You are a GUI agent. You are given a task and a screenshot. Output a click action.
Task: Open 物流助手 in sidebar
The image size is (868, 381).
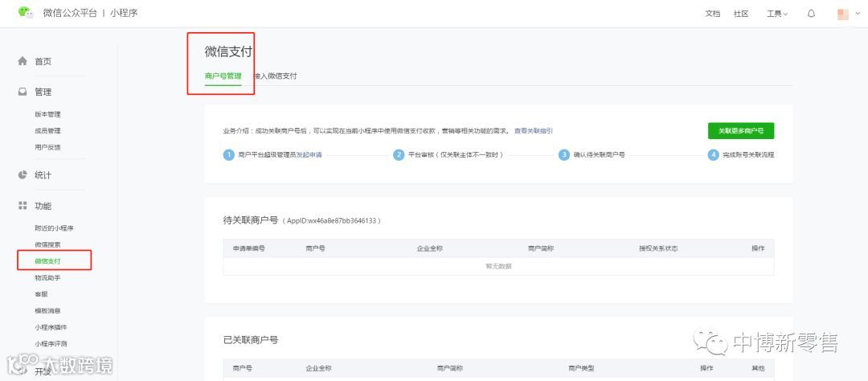point(47,277)
